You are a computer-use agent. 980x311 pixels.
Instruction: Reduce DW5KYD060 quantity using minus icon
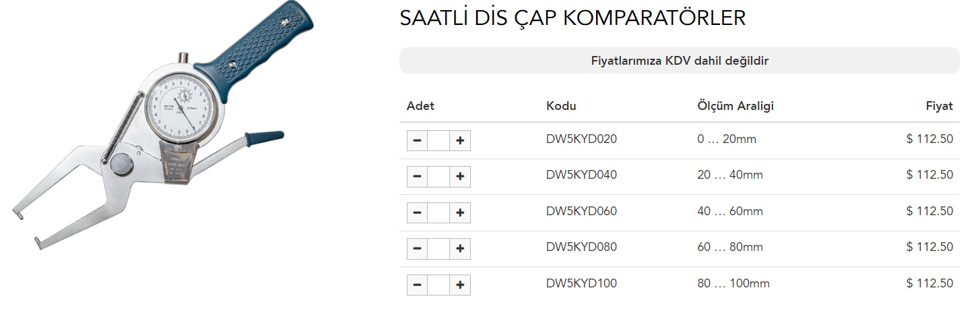pyautogui.click(x=417, y=213)
